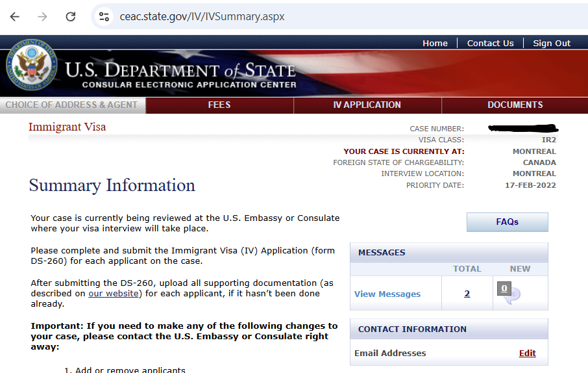Click the 'U.S. Department of State' banner title
Viewport: 588px width, 373px height.
click(180, 71)
